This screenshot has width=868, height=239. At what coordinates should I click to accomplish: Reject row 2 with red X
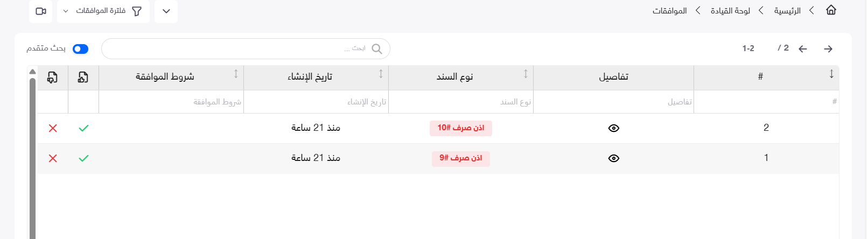coord(53,128)
